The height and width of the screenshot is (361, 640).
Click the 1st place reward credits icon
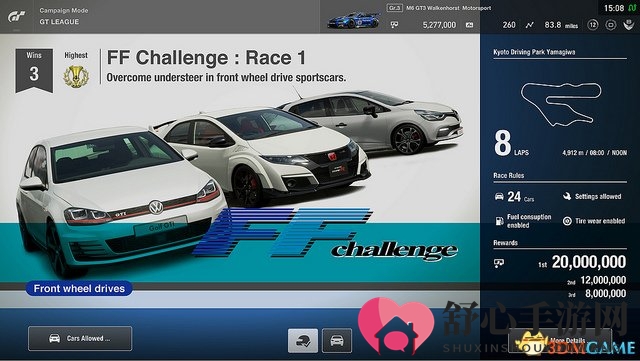(499, 263)
